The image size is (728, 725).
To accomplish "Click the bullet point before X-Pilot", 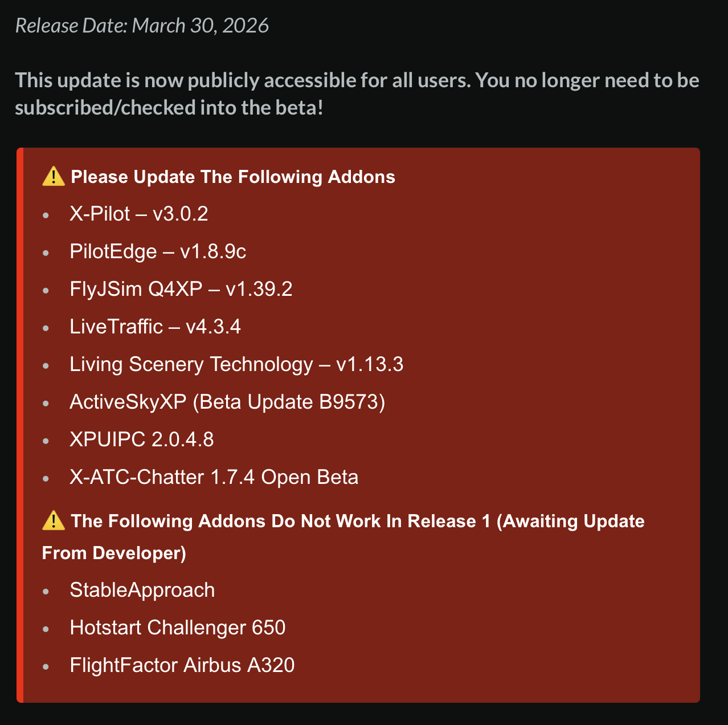I will click(46, 215).
